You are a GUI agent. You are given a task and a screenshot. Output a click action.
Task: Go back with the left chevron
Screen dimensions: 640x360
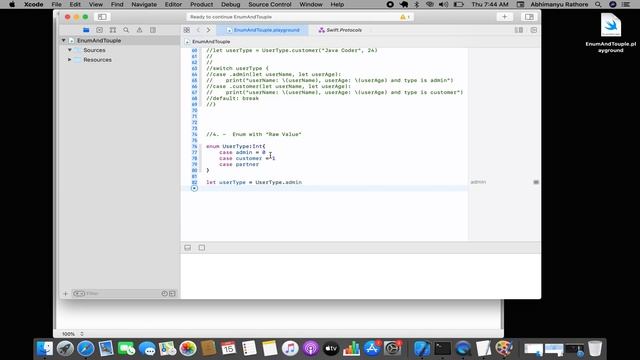(198, 30)
